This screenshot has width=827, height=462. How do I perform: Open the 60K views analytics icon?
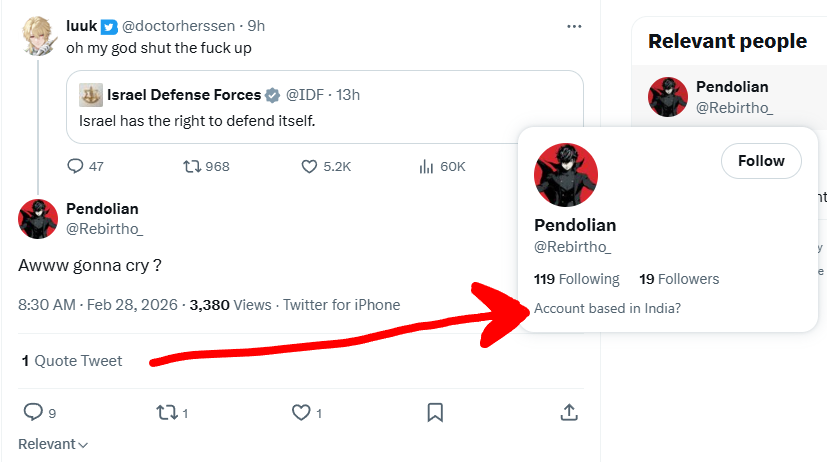[x=426, y=166]
